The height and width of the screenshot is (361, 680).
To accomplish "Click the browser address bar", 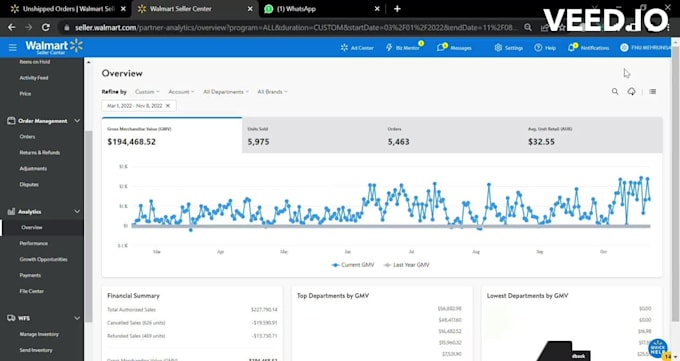I will point(295,27).
